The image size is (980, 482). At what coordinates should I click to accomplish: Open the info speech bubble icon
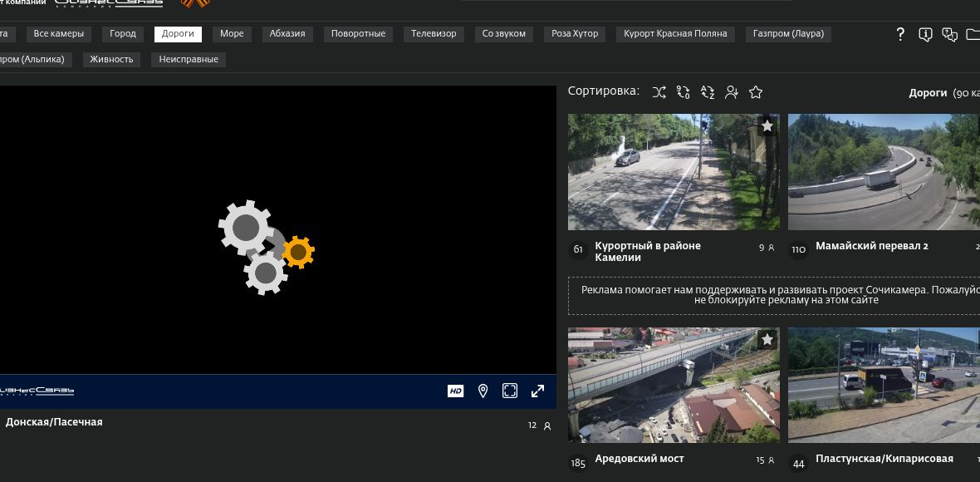tap(926, 34)
